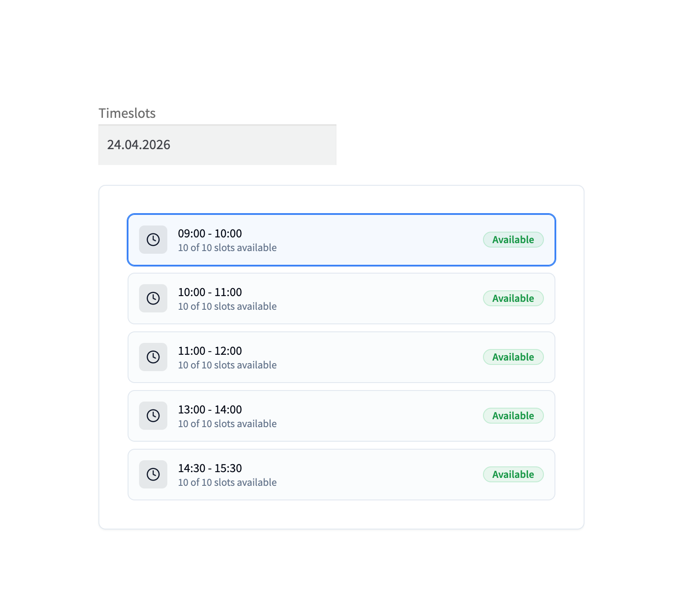Image resolution: width=679 pixels, height=616 pixels.
Task: Click the clock icon on the 14:30 slot
Action: click(153, 474)
